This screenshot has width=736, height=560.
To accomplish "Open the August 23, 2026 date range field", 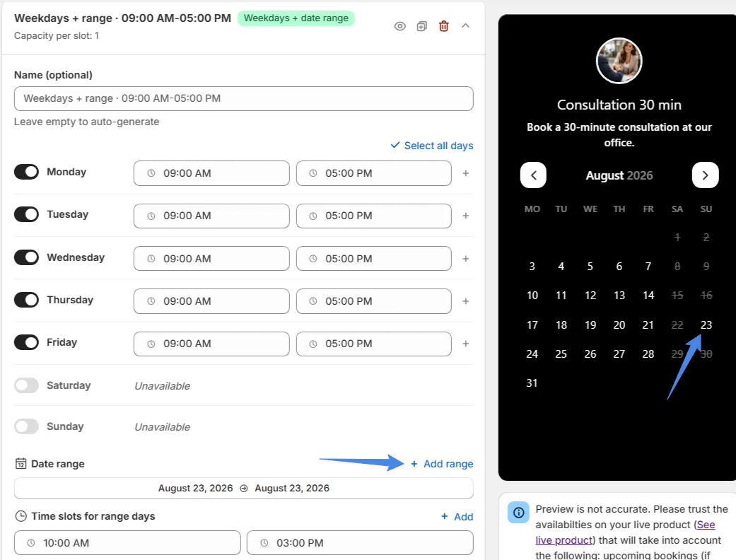I will 244,488.
